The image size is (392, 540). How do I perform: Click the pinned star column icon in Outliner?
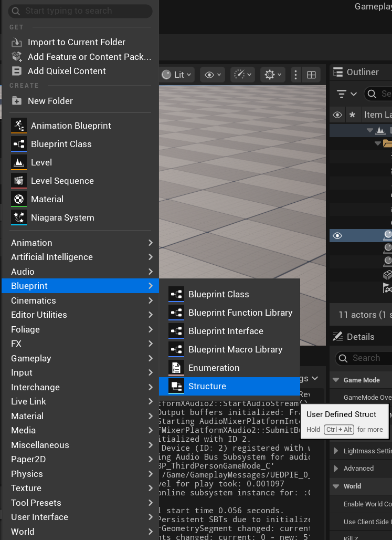pos(353,115)
